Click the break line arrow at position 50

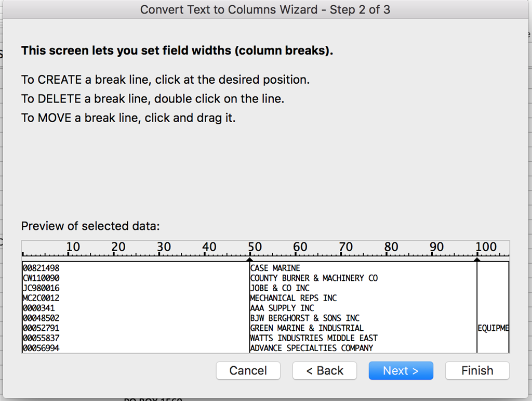pyautogui.click(x=249, y=259)
